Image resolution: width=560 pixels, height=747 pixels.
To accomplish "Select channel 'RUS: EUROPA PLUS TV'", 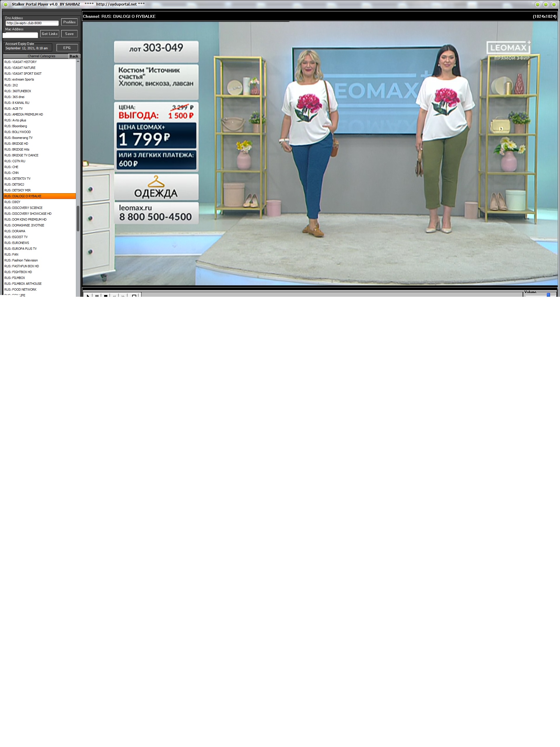I will point(39,249).
